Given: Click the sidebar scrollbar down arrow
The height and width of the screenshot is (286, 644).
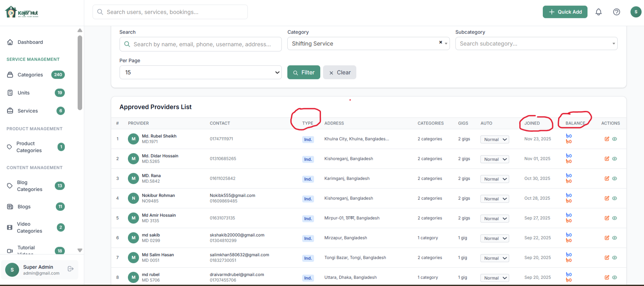Looking at the screenshot, I should [x=80, y=250].
